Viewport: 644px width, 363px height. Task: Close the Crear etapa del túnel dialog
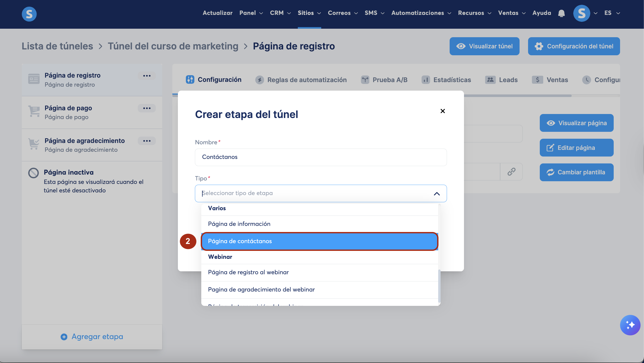[443, 111]
